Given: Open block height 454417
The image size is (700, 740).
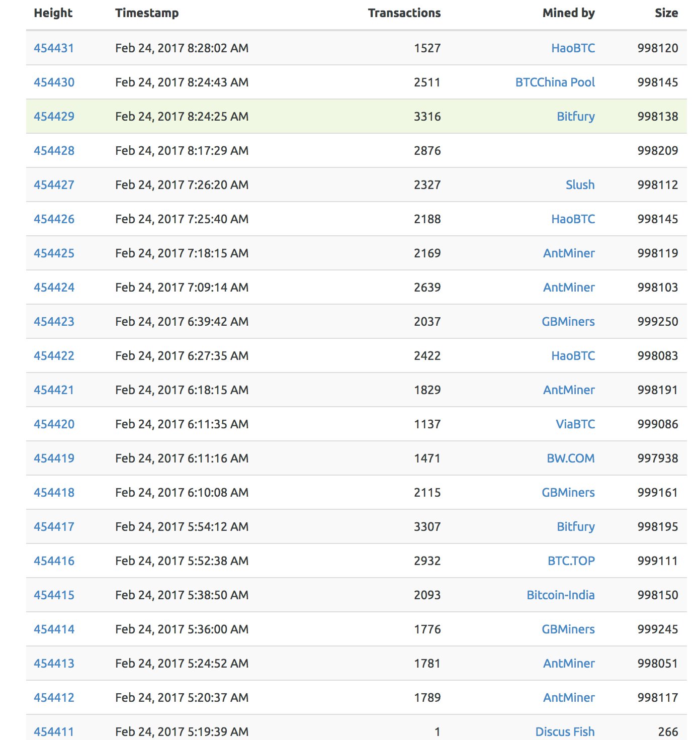Looking at the screenshot, I should [54, 527].
